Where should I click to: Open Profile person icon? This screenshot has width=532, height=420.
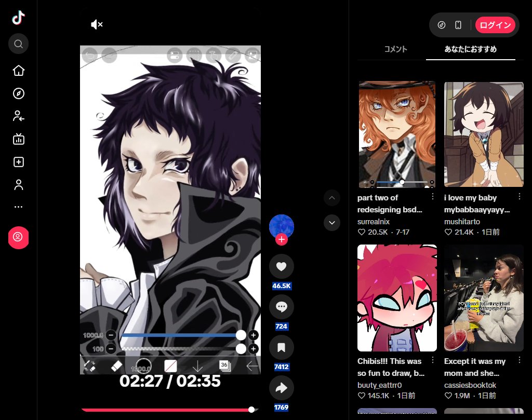[x=18, y=185]
